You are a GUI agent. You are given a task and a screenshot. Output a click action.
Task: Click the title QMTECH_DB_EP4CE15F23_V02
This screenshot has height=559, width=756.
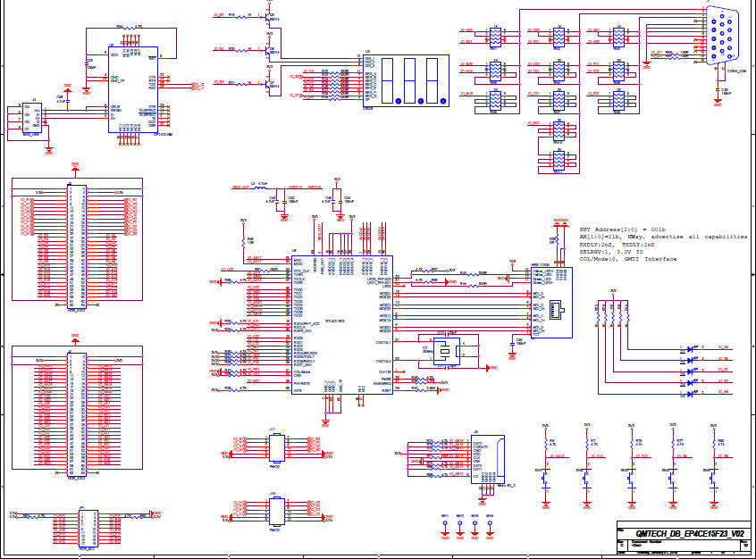click(690, 533)
